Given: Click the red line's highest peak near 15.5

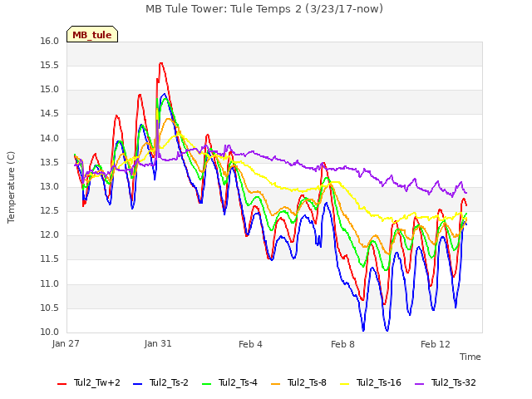Looking at the screenshot, I should (160, 63).
